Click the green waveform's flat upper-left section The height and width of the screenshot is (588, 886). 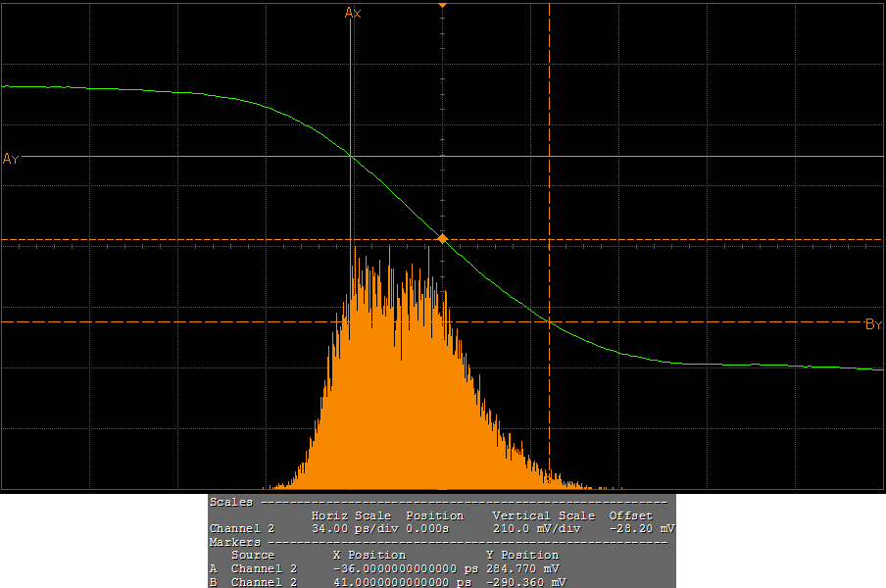click(98, 88)
